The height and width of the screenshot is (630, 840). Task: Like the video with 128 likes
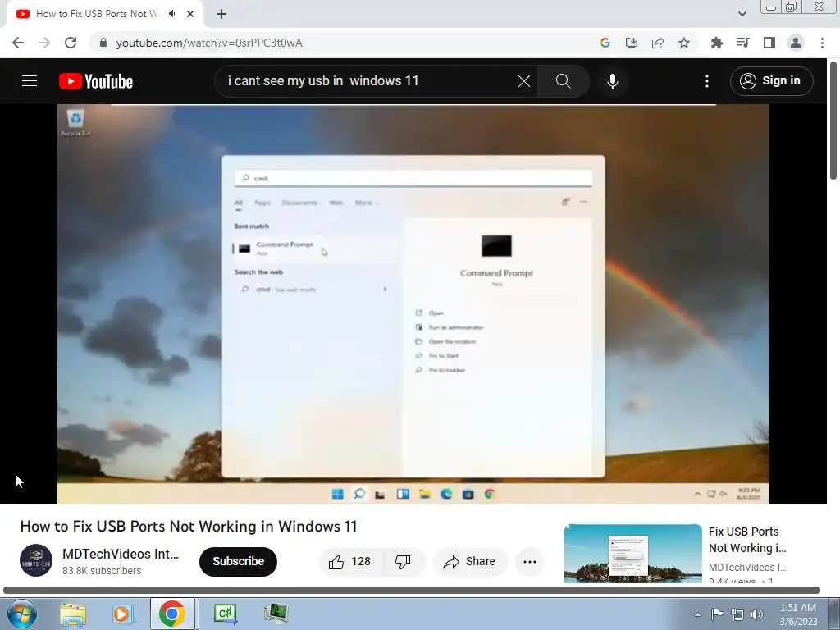coord(350,561)
